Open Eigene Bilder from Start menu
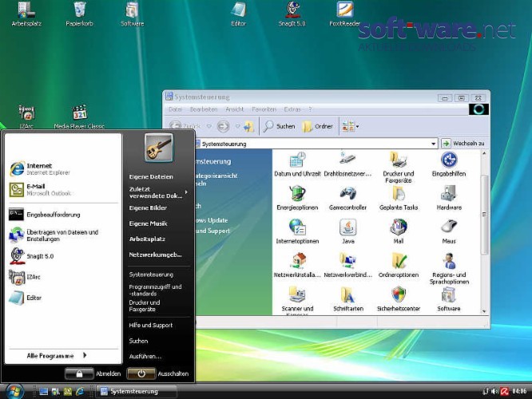 [148, 207]
